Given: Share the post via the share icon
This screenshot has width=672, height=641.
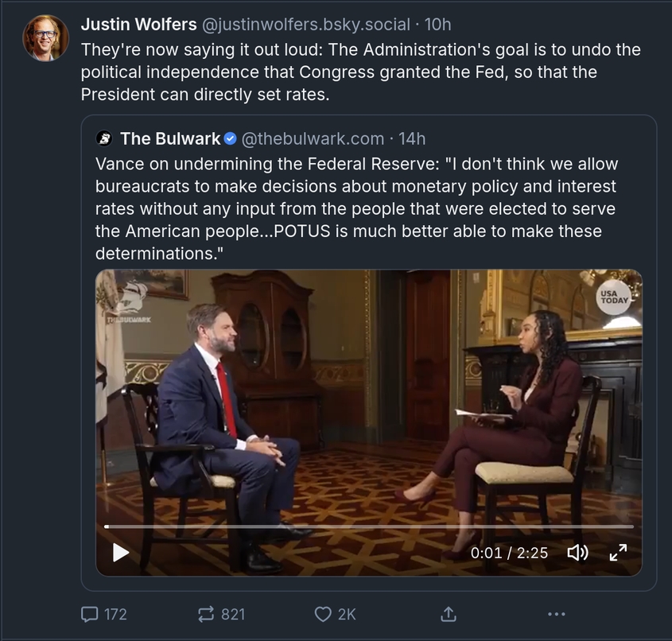Looking at the screenshot, I should (x=448, y=614).
